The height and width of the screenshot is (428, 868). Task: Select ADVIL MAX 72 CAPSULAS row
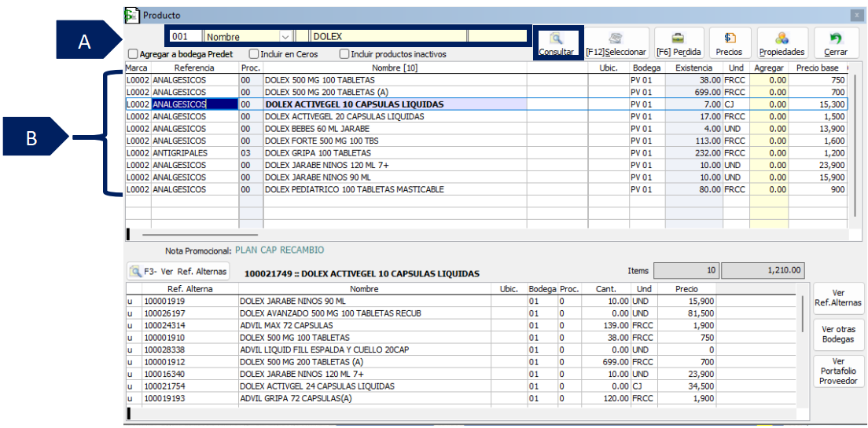[x=461, y=326]
